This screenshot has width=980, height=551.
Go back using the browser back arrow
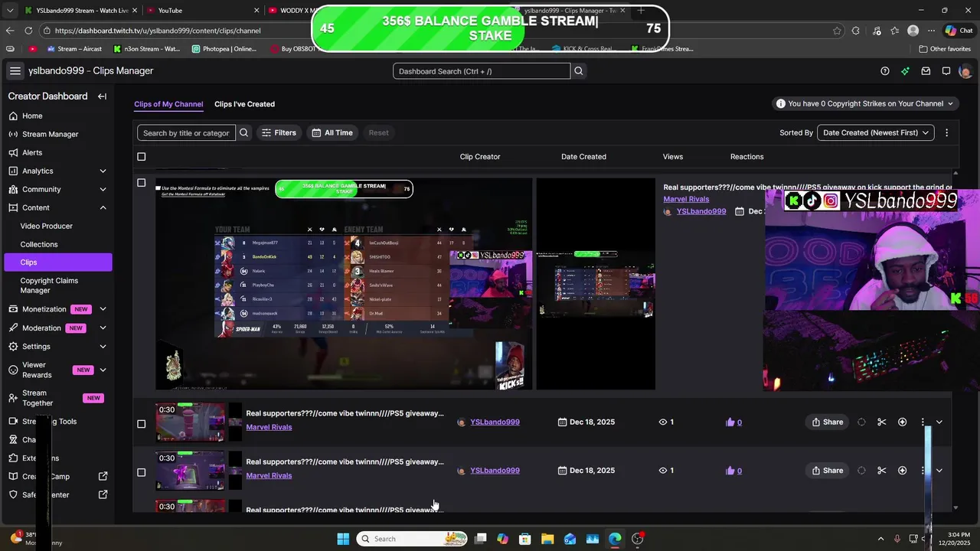coord(10,31)
